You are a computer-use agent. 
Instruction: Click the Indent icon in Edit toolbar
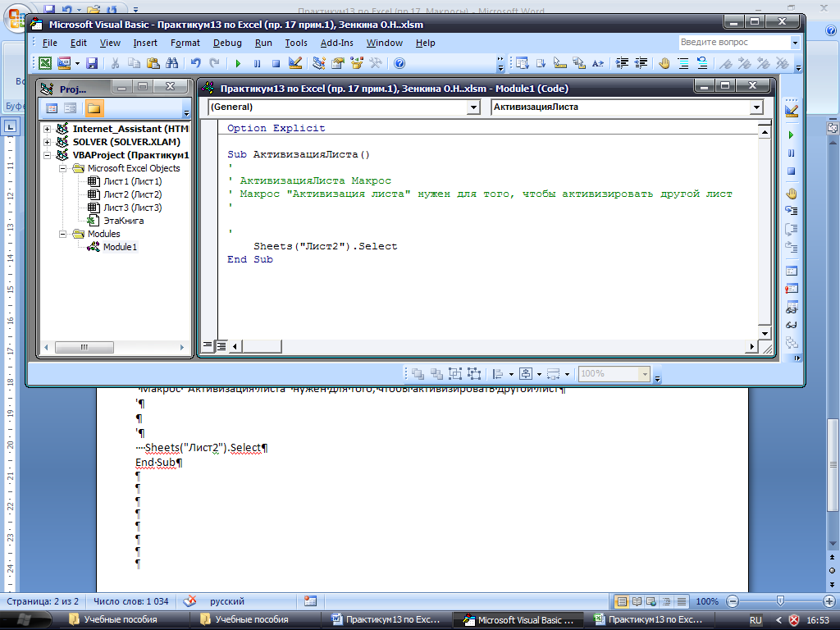coord(622,63)
